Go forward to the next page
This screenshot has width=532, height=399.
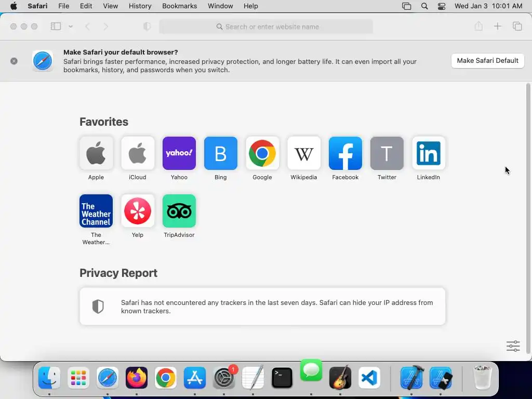tap(105, 26)
